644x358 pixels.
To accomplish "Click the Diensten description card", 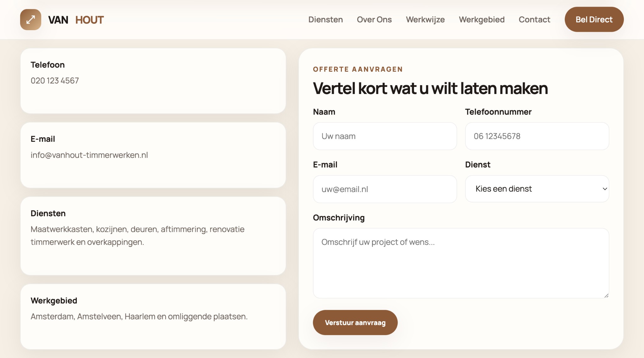I will [153, 235].
